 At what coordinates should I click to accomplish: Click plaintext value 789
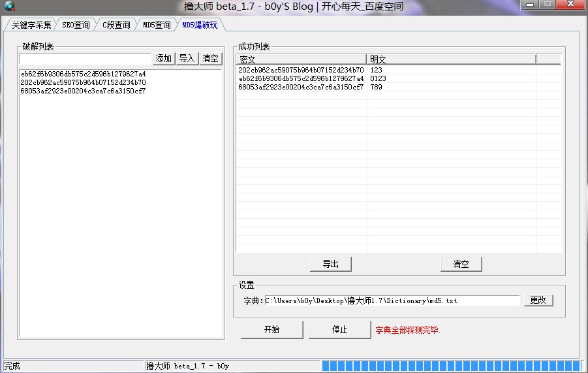click(376, 87)
